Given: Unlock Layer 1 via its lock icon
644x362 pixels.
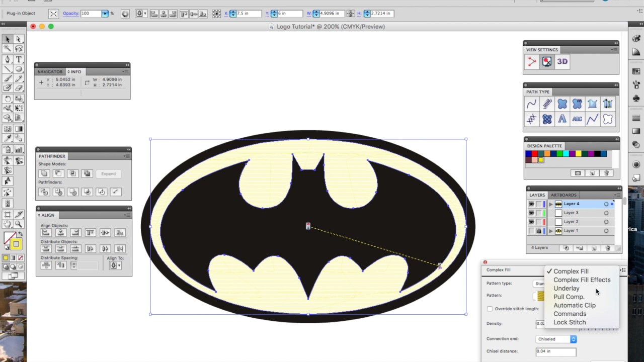Looking at the screenshot, I should (x=539, y=231).
